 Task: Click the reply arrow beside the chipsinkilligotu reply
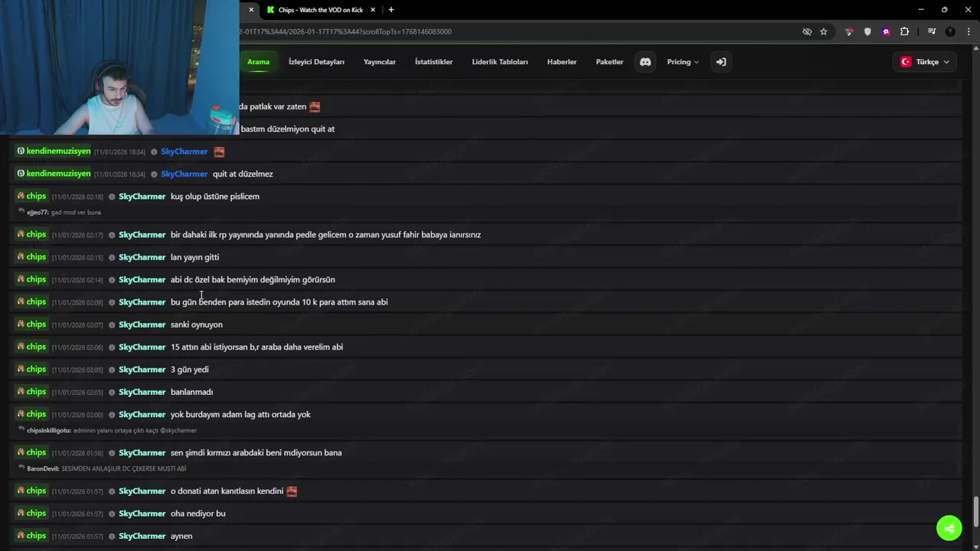[21, 429]
